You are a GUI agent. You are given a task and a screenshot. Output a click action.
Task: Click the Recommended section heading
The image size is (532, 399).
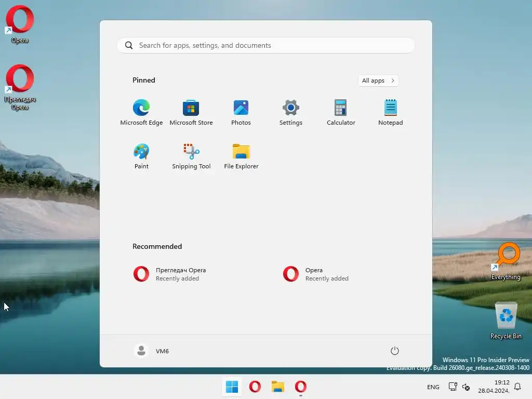pyautogui.click(x=157, y=246)
